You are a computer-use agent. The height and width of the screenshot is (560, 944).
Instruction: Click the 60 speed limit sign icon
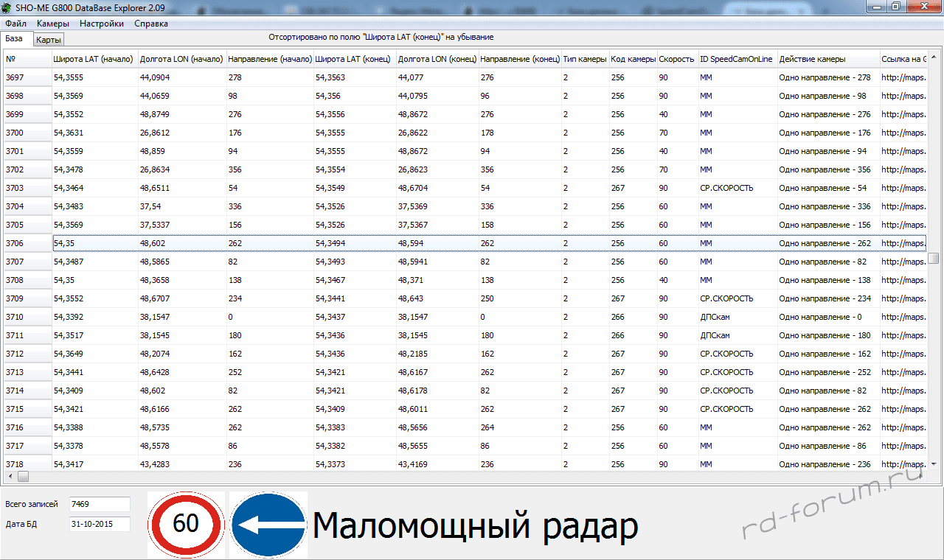186,525
